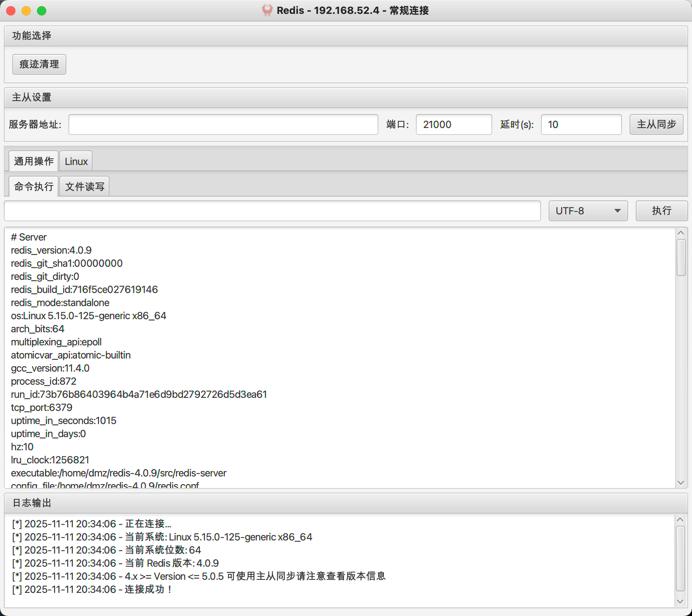Focus the 服务器地址 input field
The image size is (692, 616).
(223, 125)
